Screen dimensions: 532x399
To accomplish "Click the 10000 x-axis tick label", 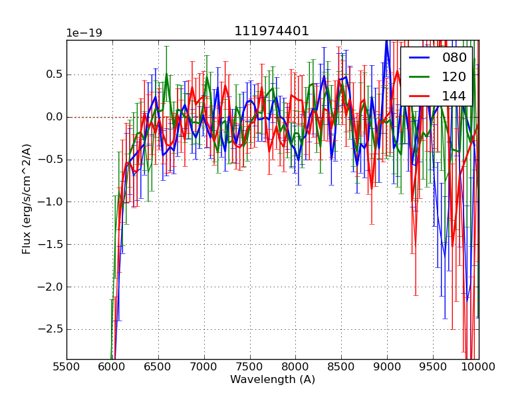I will tap(478, 366).
